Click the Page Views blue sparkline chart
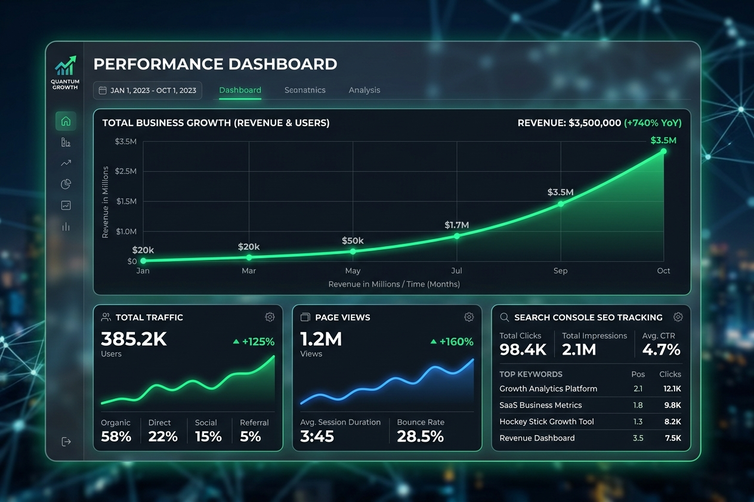Screen dimensions: 754x502 click(387, 383)
